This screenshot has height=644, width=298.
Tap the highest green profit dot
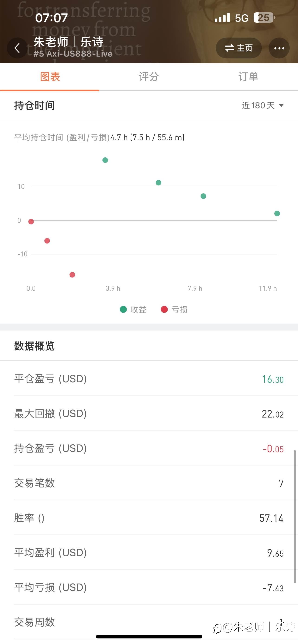[105, 160]
